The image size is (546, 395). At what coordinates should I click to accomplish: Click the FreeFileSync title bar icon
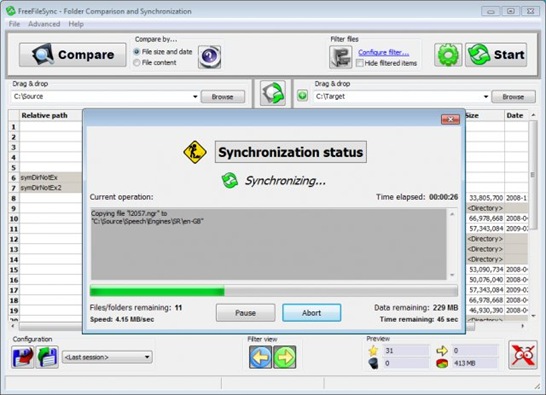[x=11, y=11]
